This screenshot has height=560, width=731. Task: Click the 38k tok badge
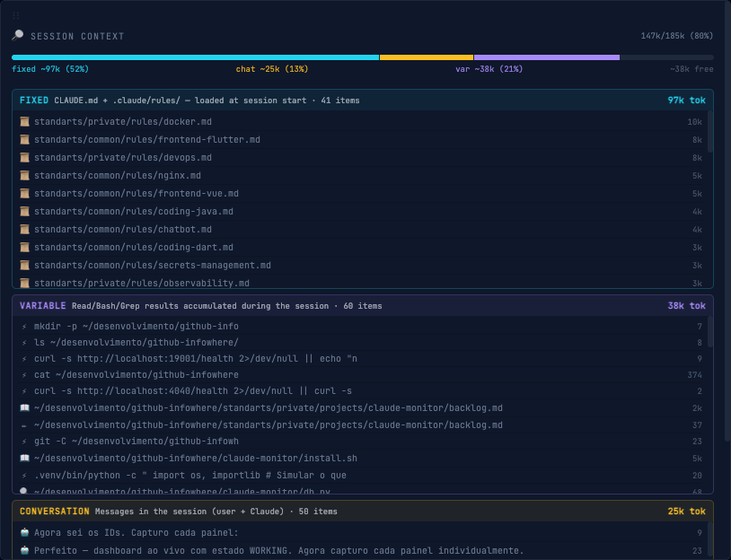pyautogui.click(x=686, y=305)
